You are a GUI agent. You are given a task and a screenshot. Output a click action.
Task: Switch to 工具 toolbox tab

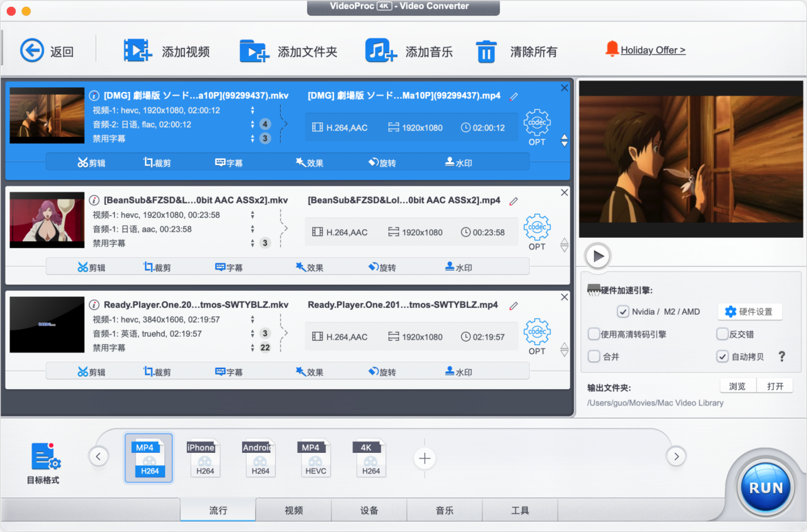pos(520,510)
